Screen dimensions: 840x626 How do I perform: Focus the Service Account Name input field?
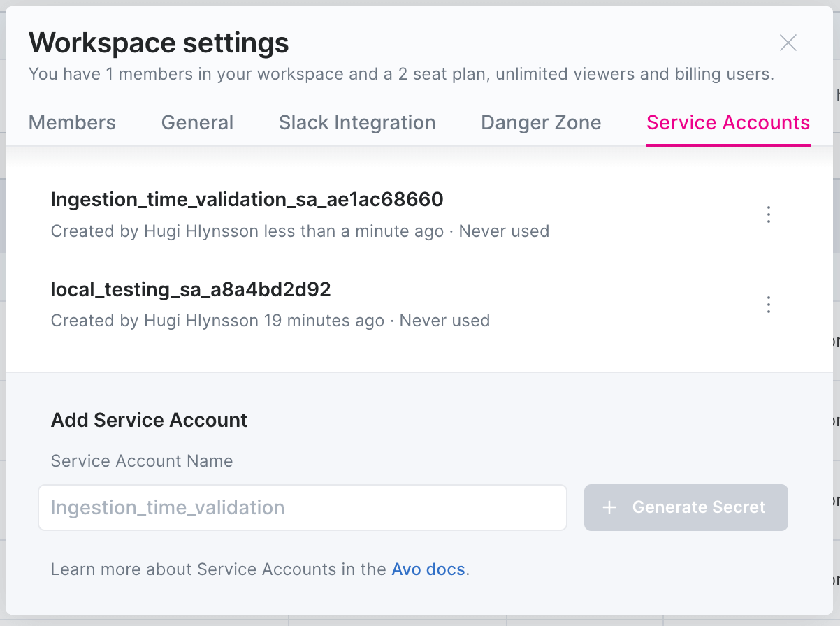pyautogui.click(x=302, y=508)
